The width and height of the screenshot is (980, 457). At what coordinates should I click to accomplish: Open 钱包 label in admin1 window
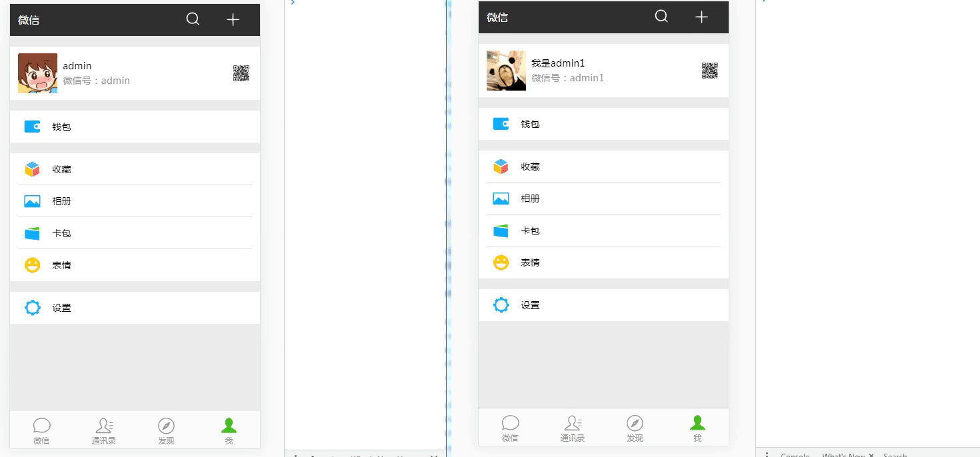pos(531,124)
